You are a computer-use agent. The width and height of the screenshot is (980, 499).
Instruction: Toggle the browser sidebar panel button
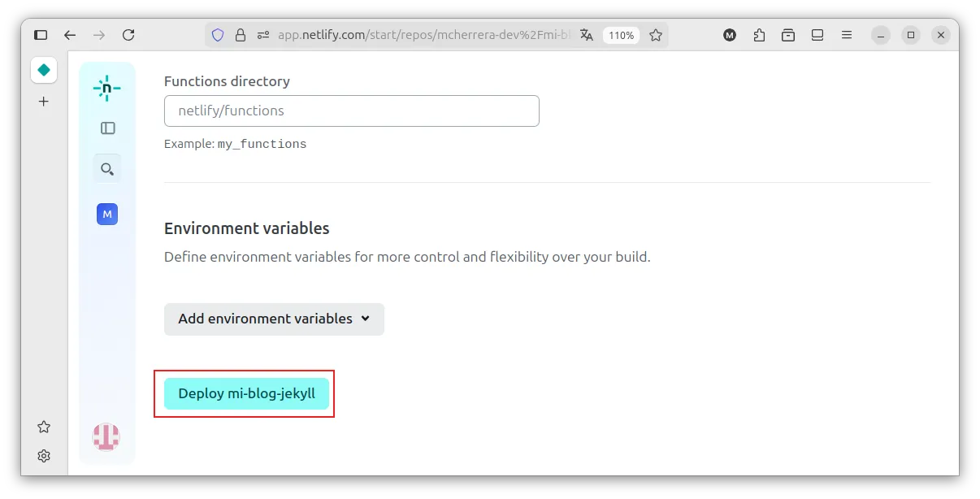pos(41,35)
